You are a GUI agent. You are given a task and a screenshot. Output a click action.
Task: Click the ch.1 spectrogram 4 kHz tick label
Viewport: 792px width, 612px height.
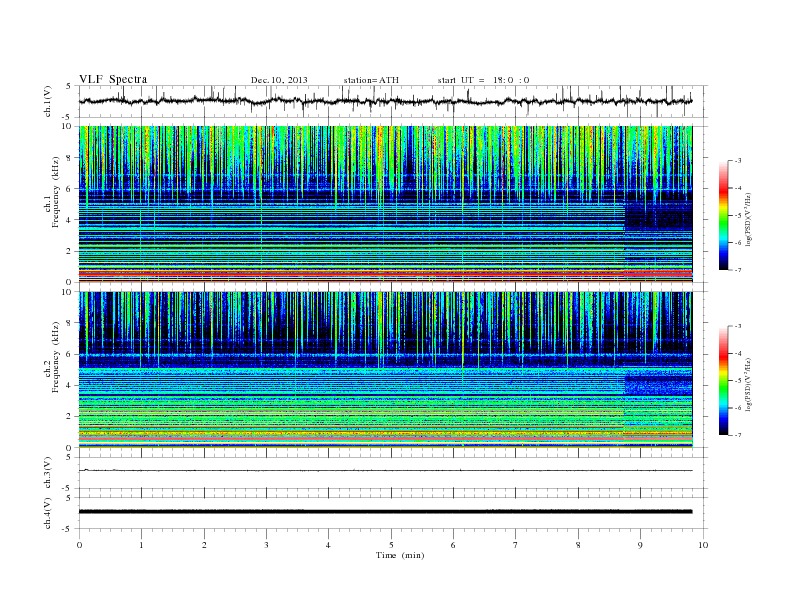[69, 220]
